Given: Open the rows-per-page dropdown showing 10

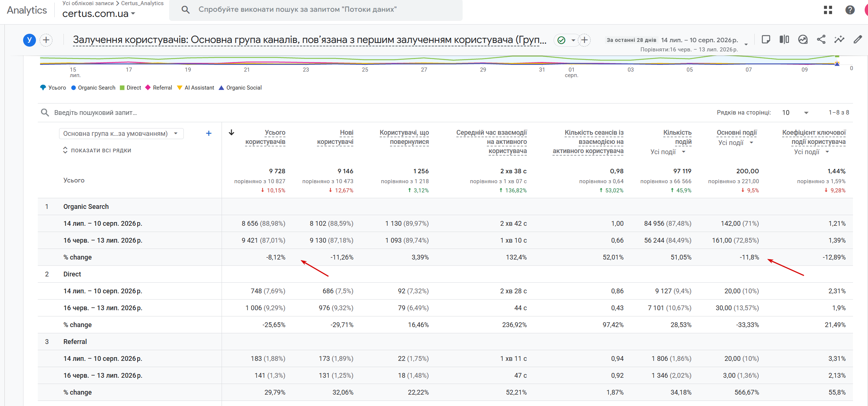Looking at the screenshot, I should coord(795,113).
